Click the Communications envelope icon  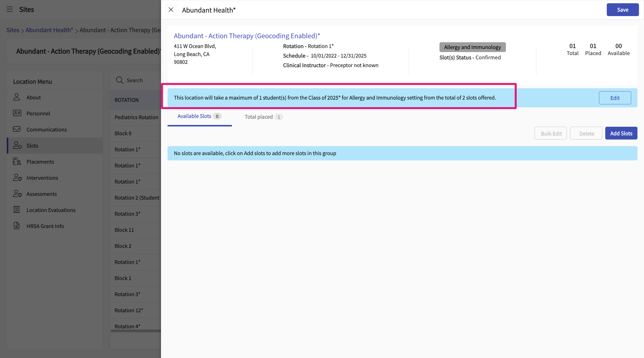[x=17, y=129]
